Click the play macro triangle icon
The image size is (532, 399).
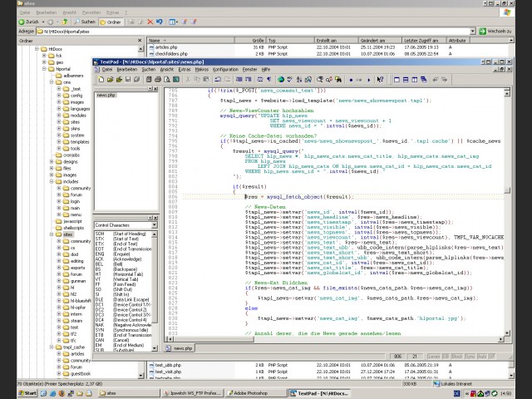(369, 80)
